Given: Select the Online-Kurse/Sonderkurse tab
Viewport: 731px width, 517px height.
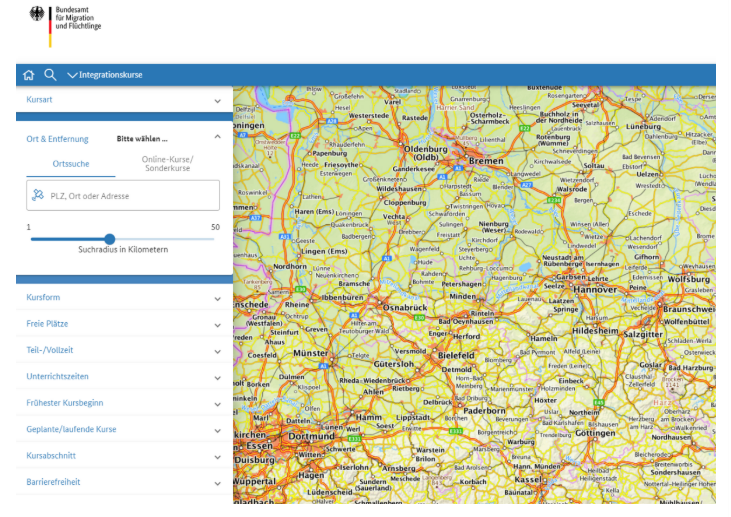Looking at the screenshot, I should (x=167, y=164).
